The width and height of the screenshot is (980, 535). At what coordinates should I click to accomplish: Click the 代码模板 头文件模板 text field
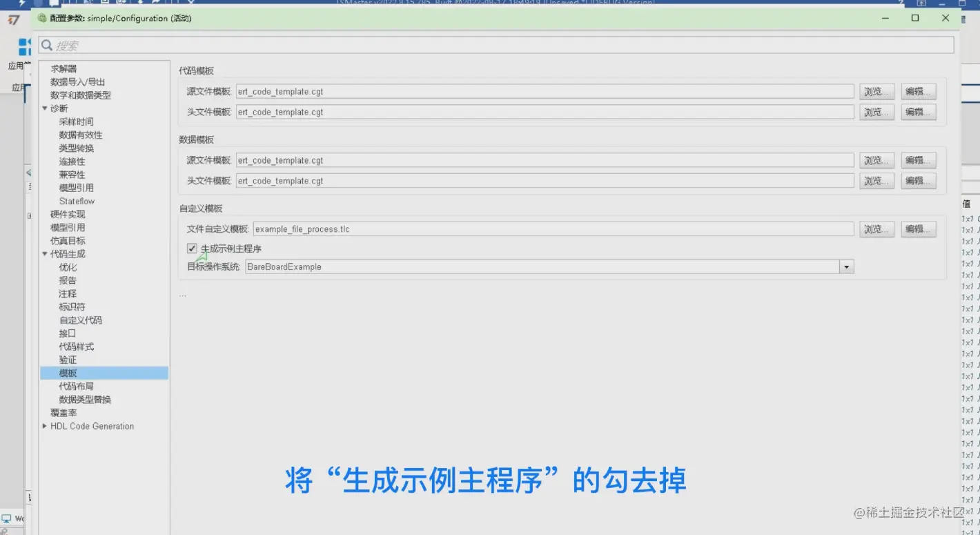point(545,112)
